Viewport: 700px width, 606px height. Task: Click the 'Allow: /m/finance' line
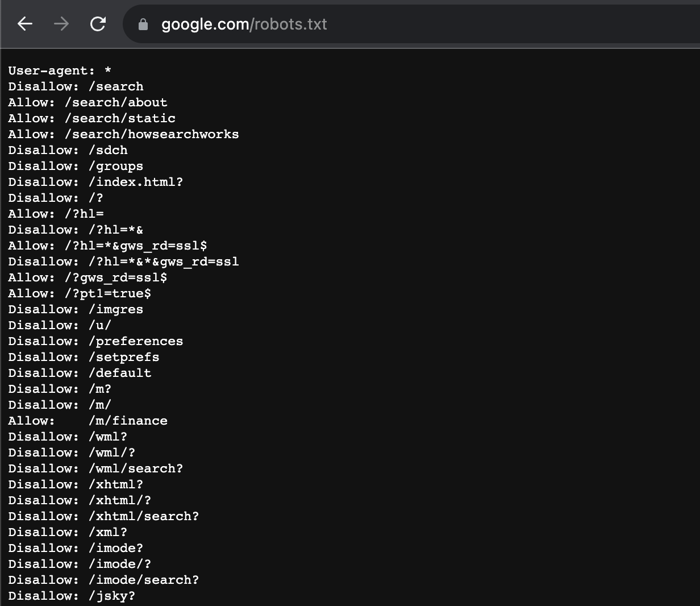pos(88,421)
